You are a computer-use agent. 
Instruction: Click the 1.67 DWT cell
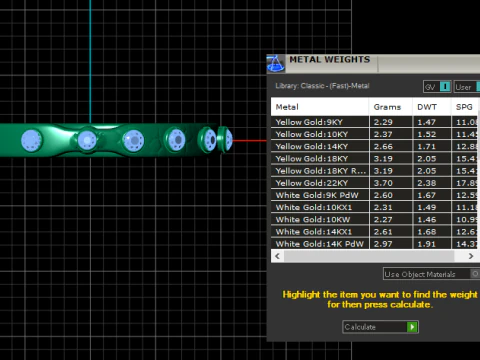pos(432,195)
